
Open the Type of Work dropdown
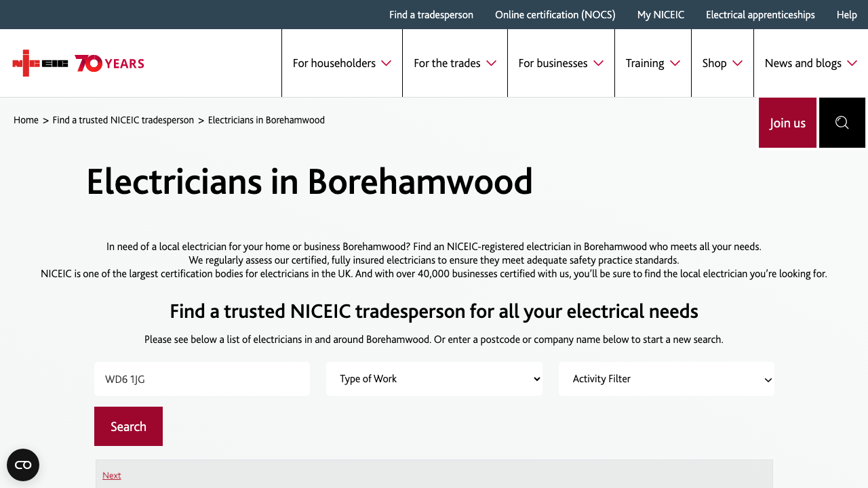tap(434, 379)
